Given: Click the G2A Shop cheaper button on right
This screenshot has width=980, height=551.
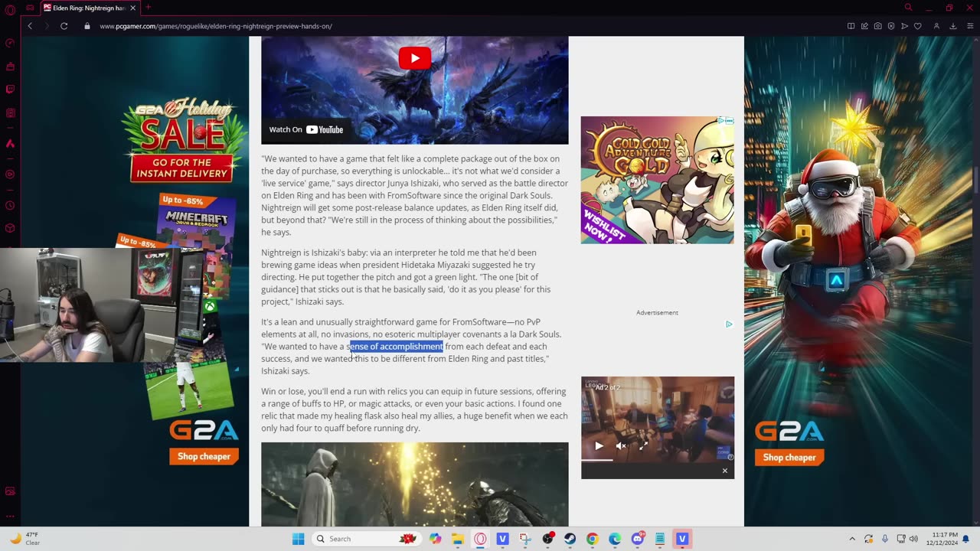Looking at the screenshot, I should pyautogui.click(x=789, y=458).
